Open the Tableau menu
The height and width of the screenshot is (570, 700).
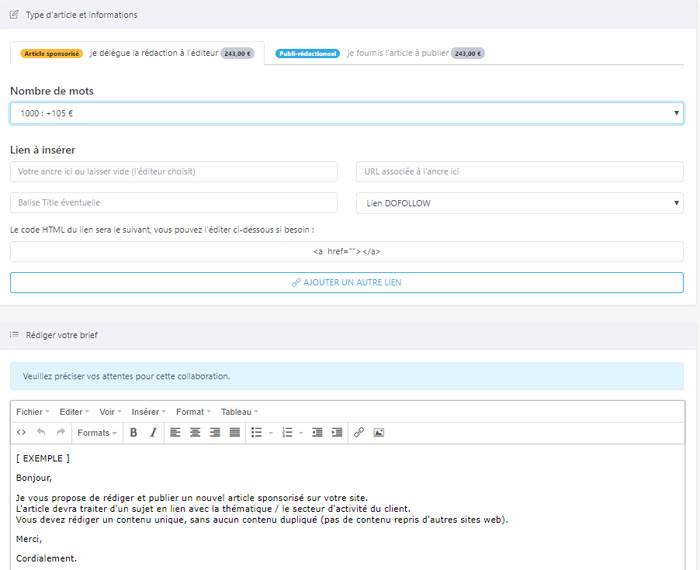(x=239, y=411)
